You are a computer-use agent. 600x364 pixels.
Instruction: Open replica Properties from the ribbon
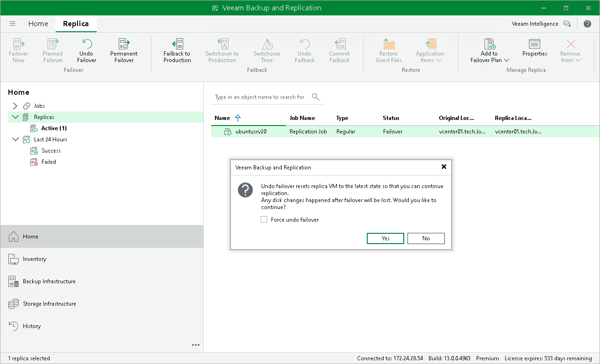tap(535, 45)
